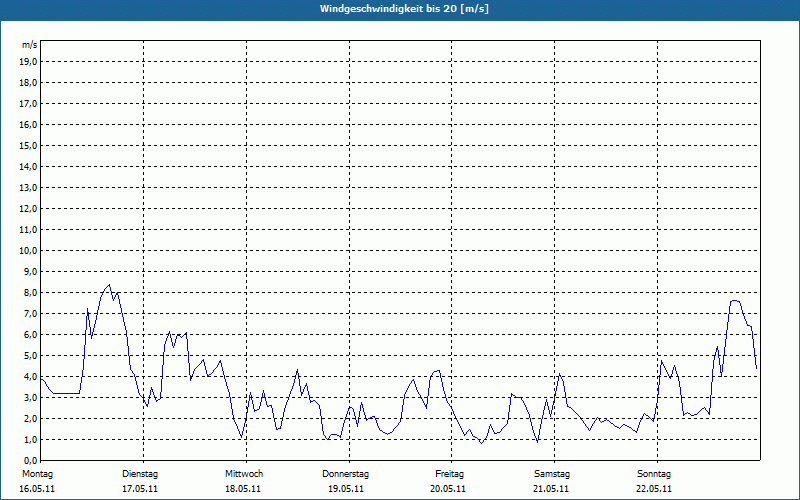Screen dimensions: 800x500
Task: Select the 11,0 axis value
Action: [27, 230]
